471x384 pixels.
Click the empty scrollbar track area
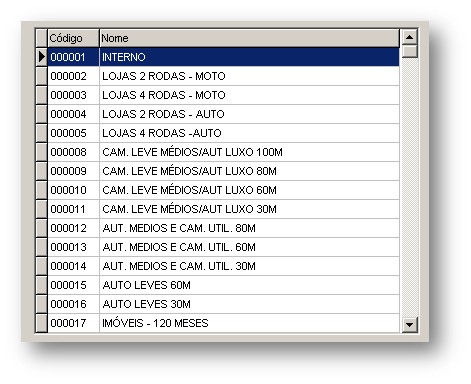pos(409,187)
